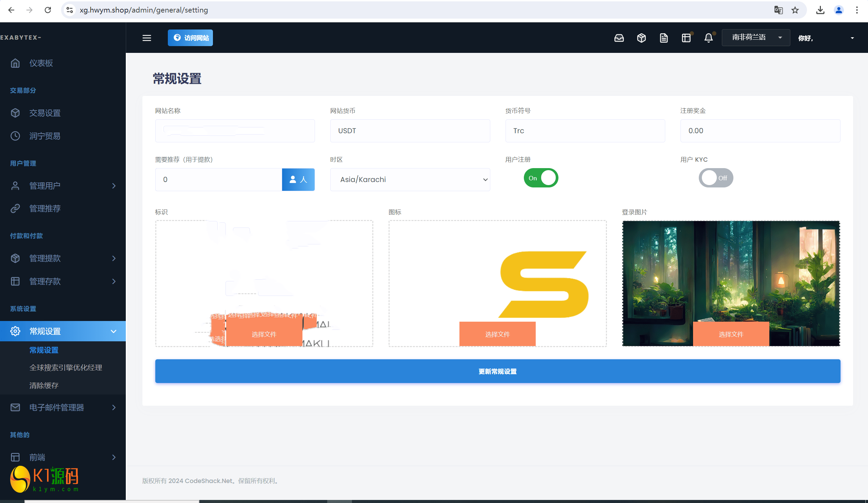Screen dimensions: 868x503
Task: Click the deposit management icon
Action: (x=15, y=281)
